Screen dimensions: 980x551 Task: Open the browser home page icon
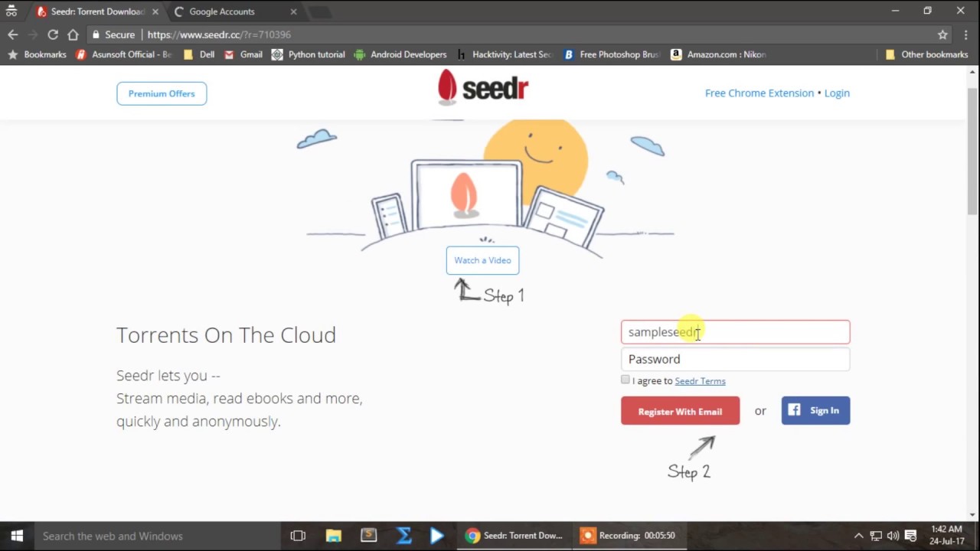pos(73,34)
